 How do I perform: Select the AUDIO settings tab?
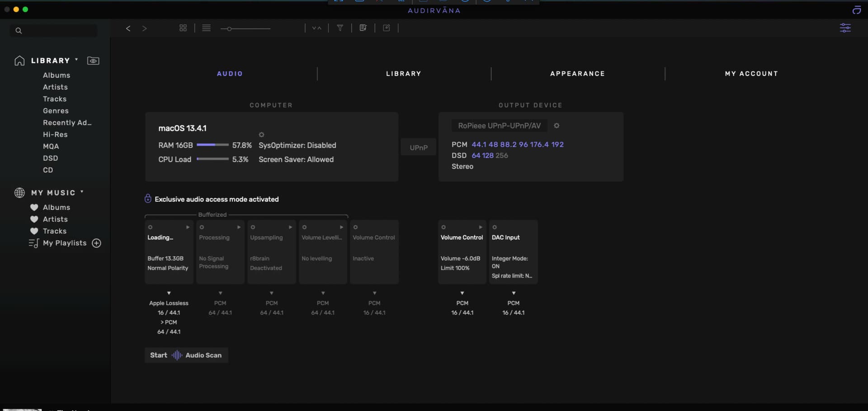tap(230, 74)
